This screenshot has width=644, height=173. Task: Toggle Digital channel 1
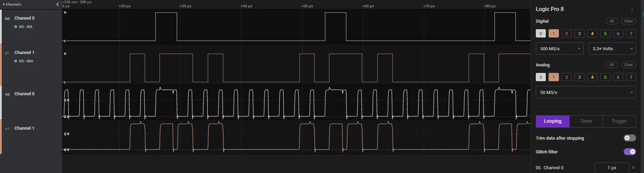553,33
